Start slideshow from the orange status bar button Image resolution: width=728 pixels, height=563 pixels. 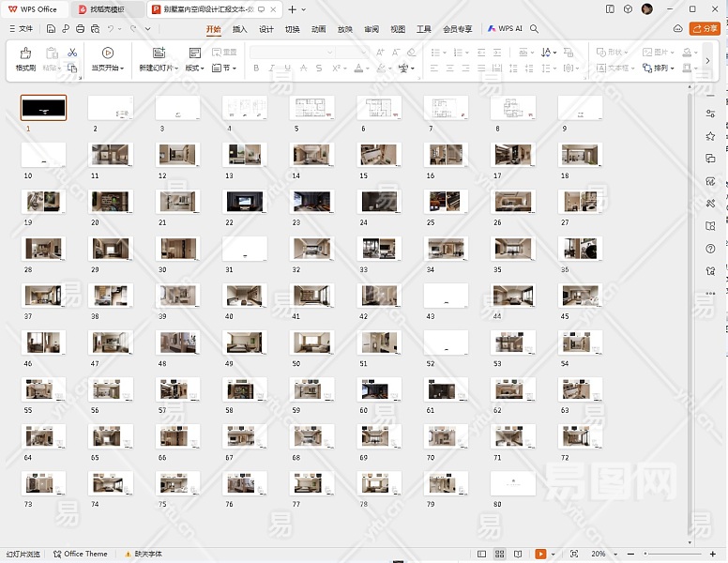coord(540,555)
